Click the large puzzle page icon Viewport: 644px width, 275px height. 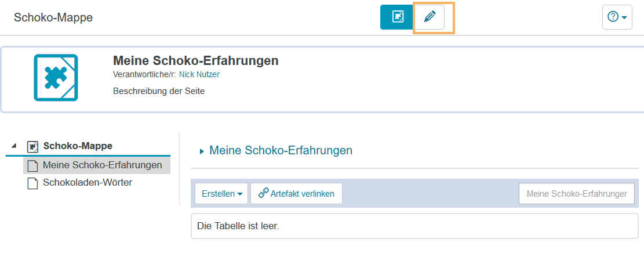(x=56, y=77)
